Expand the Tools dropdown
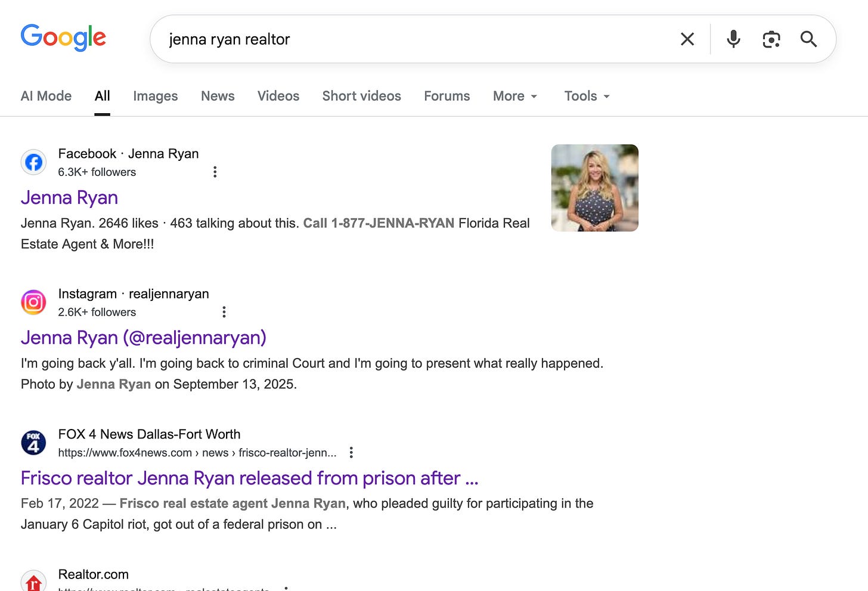 (x=587, y=96)
